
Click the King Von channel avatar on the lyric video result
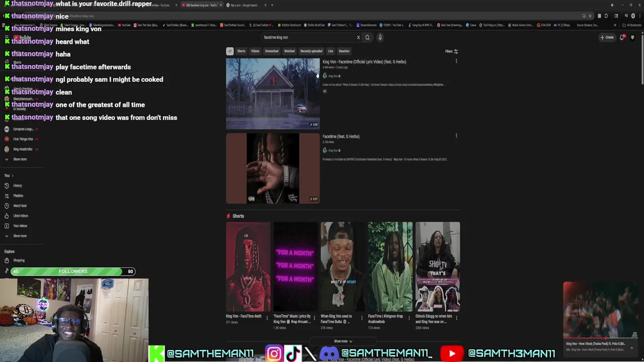[x=325, y=76]
